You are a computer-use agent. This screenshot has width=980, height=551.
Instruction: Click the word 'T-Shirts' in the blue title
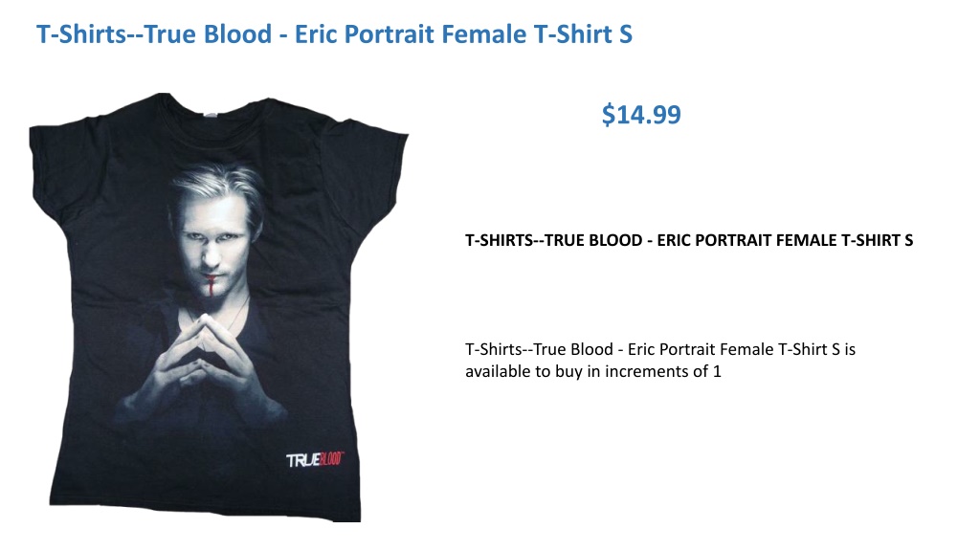coord(82,34)
